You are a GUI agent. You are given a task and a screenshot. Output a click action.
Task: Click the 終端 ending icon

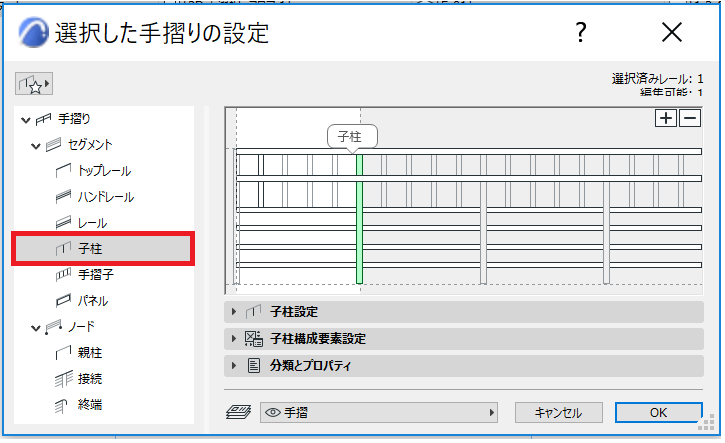click(x=61, y=406)
